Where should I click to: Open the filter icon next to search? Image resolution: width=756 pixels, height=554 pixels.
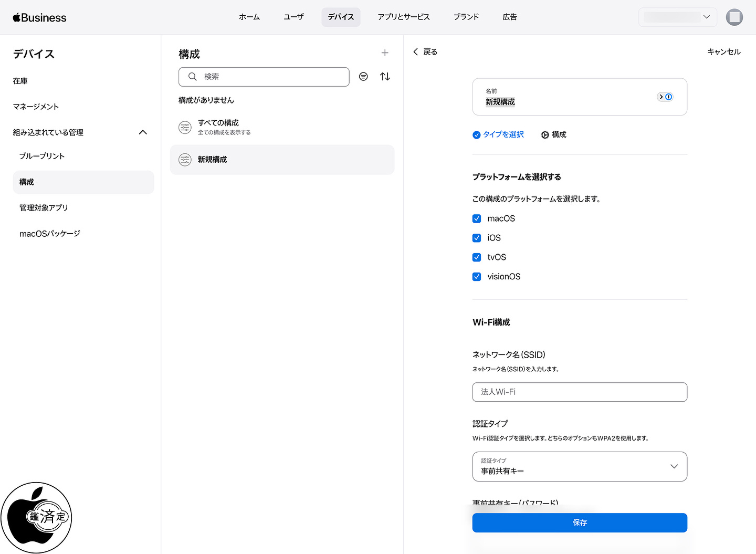(x=363, y=77)
